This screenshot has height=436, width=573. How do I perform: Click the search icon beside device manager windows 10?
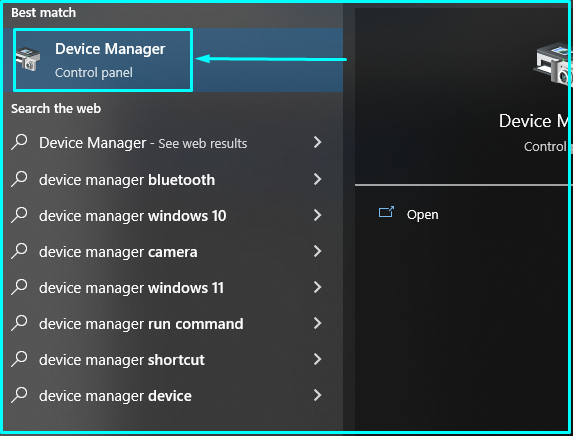[19, 215]
